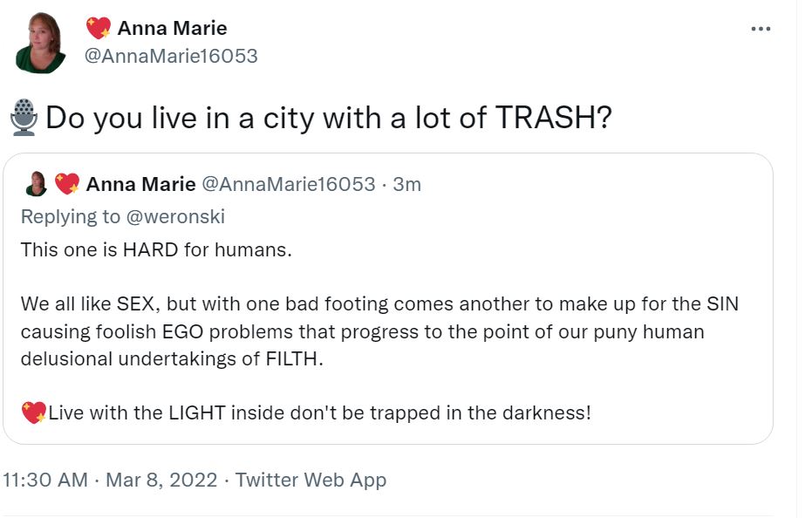This screenshot has width=812, height=518.
Task: Click the "3m" timestamp on quoted tweet
Action: click(406, 184)
